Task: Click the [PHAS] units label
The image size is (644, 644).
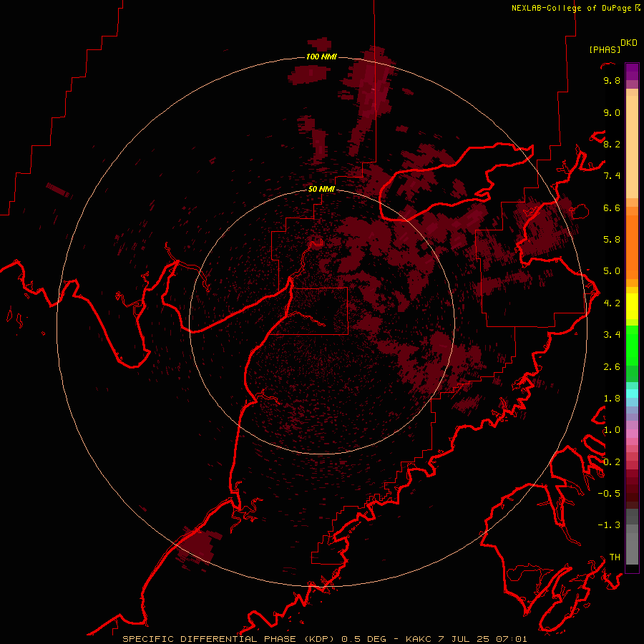Action: click(605, 50)
